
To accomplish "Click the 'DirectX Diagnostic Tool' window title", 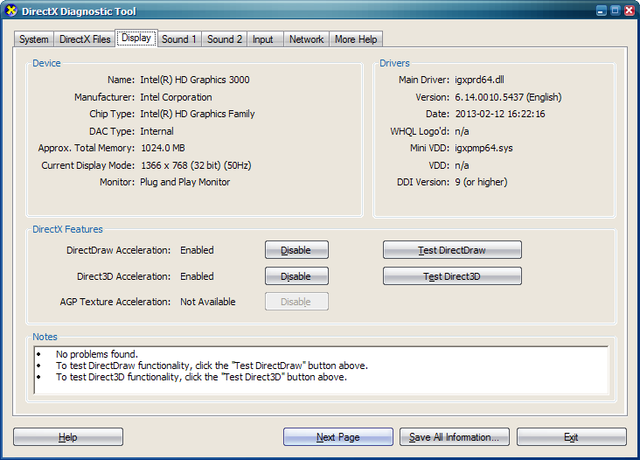I will point(79,11).
